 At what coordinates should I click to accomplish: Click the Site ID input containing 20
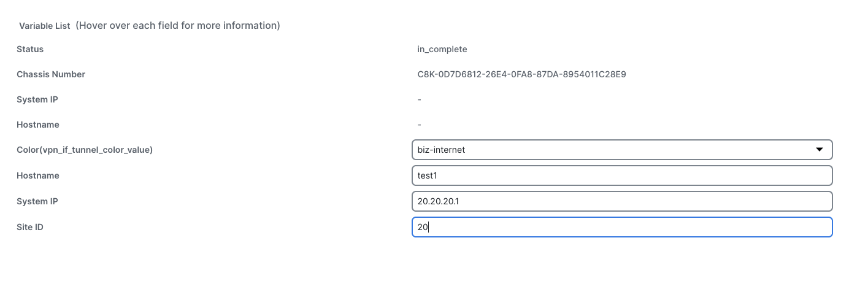621,227
